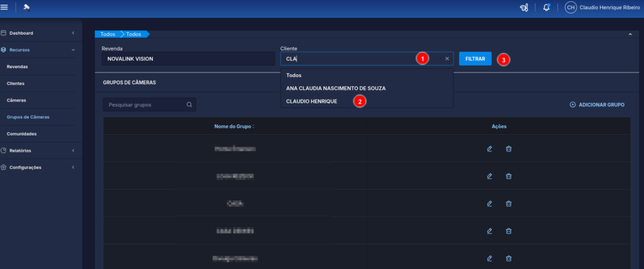
Task: Select Todos option in client dropdown
Action: tap(294, 75)
